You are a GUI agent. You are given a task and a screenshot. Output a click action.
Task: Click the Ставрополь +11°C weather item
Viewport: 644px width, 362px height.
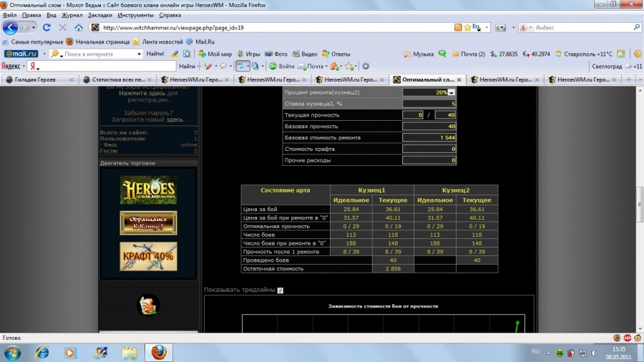pos(584,54)
